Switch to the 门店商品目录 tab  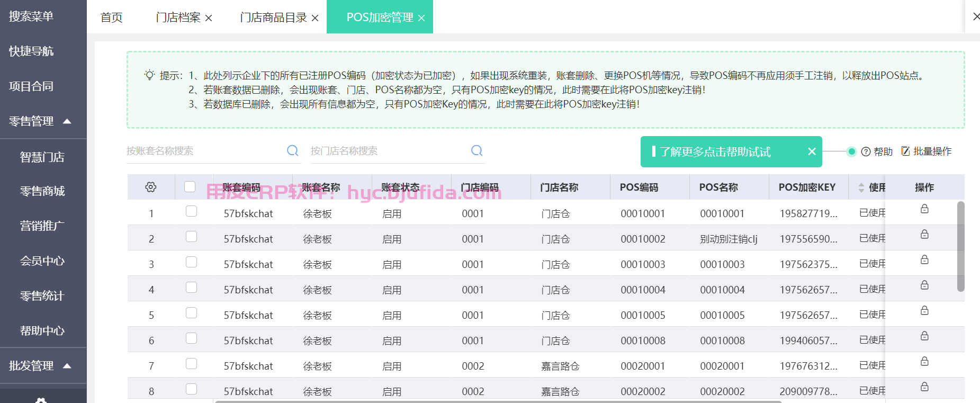coord(273,17)
